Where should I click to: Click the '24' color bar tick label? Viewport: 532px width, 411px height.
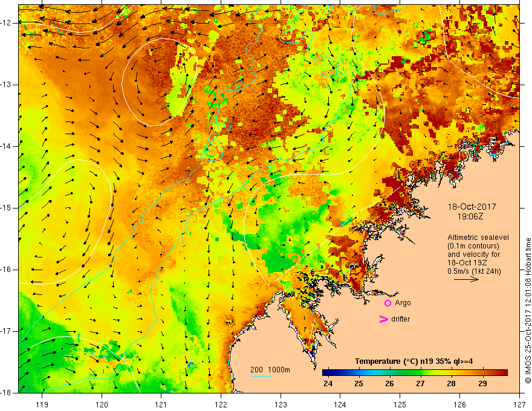click(x=328, y=384)
